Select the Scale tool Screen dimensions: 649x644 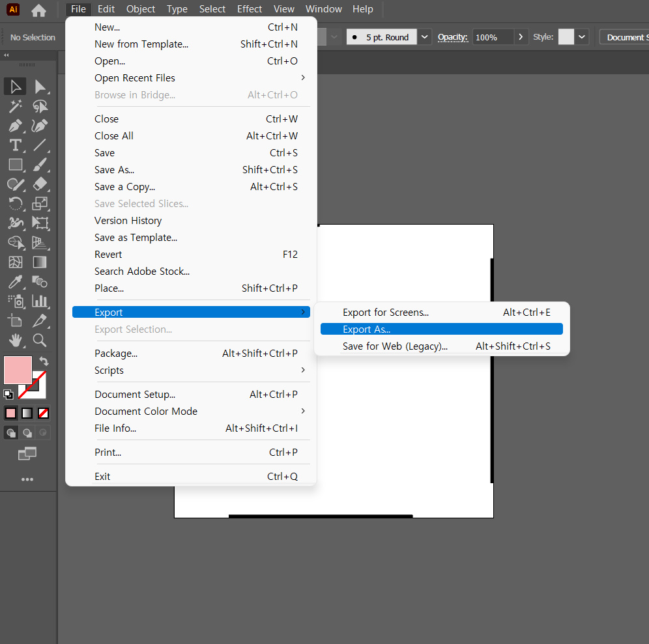(40, 204)
